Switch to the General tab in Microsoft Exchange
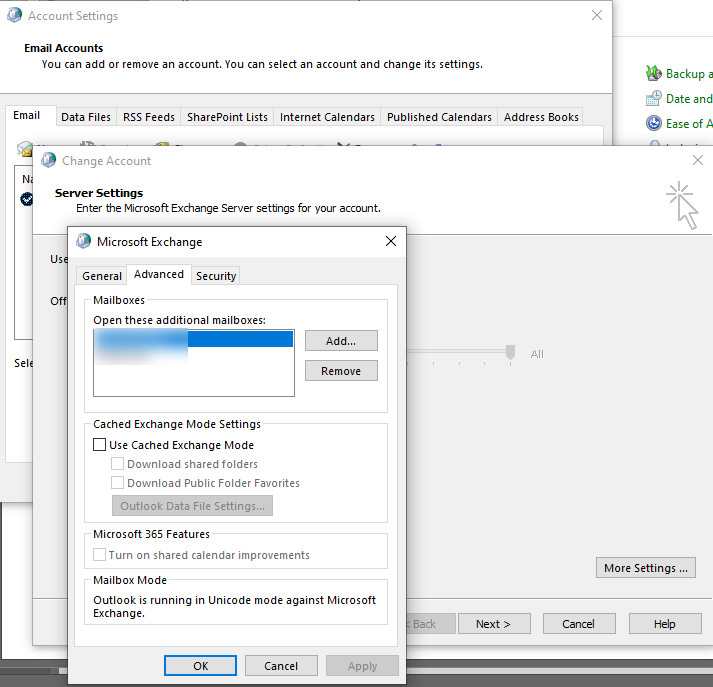Viewport: 713px width, 687px height. pos(101,276)
